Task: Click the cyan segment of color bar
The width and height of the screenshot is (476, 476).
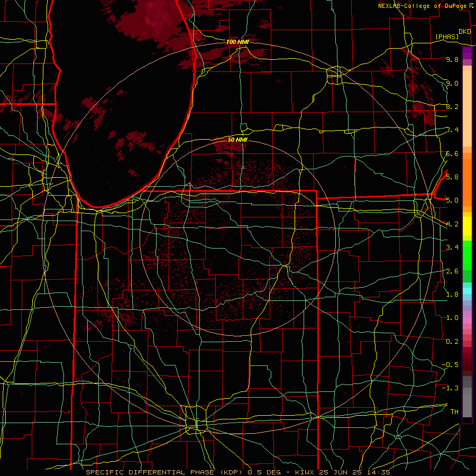Action: click(467, 291)
